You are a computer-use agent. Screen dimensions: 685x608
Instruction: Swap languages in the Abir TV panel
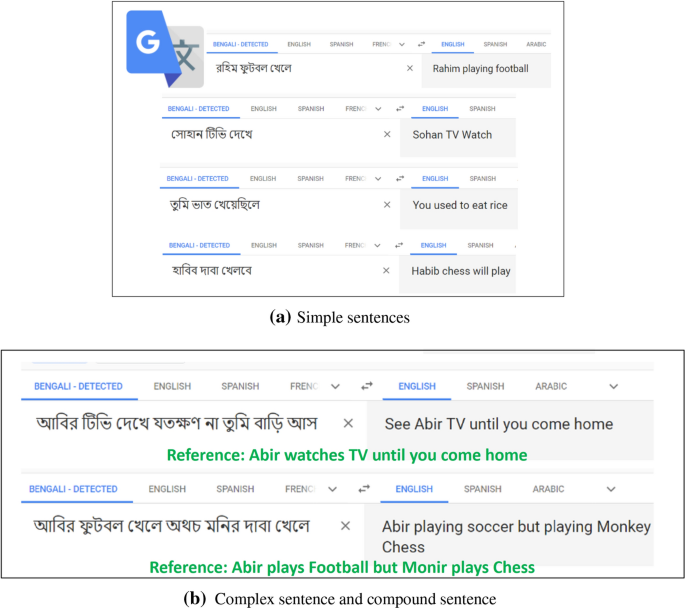click(x=367, y=386)
